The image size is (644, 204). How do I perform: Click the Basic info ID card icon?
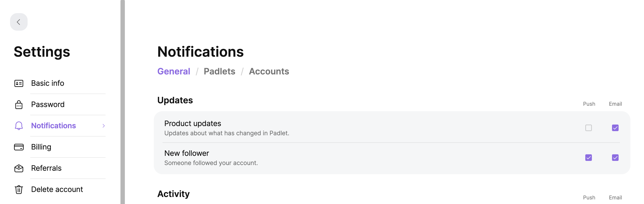(x=19, y=83)
